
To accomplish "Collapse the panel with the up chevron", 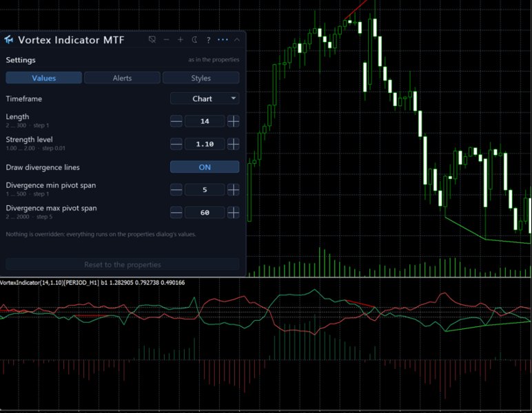I will point(237,40).
